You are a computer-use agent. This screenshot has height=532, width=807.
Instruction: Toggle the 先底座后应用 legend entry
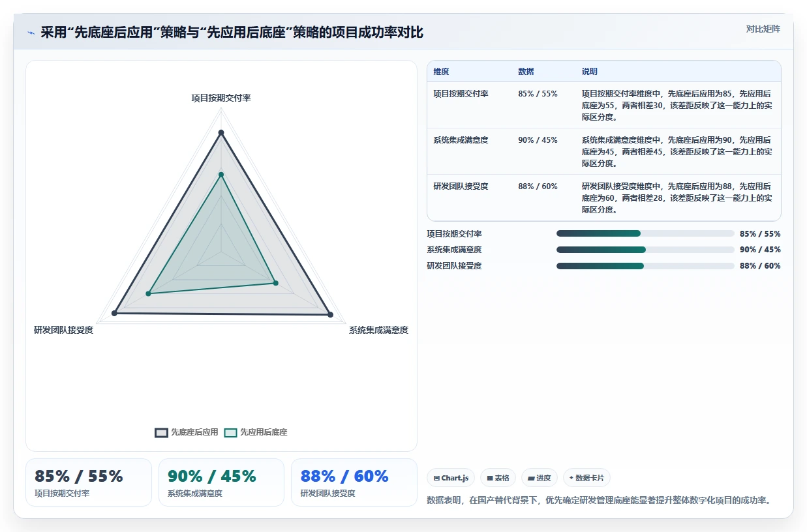(x=187, y=432)
